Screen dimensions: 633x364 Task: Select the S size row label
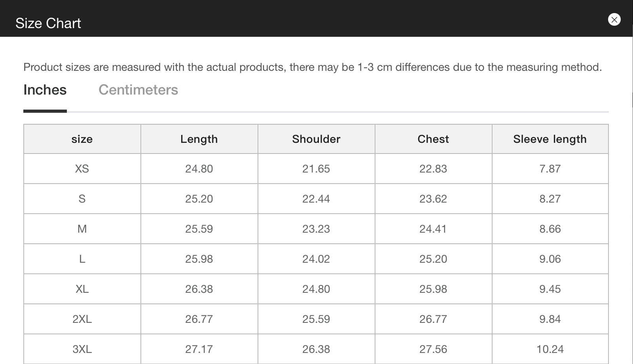[x=82, y=199]
